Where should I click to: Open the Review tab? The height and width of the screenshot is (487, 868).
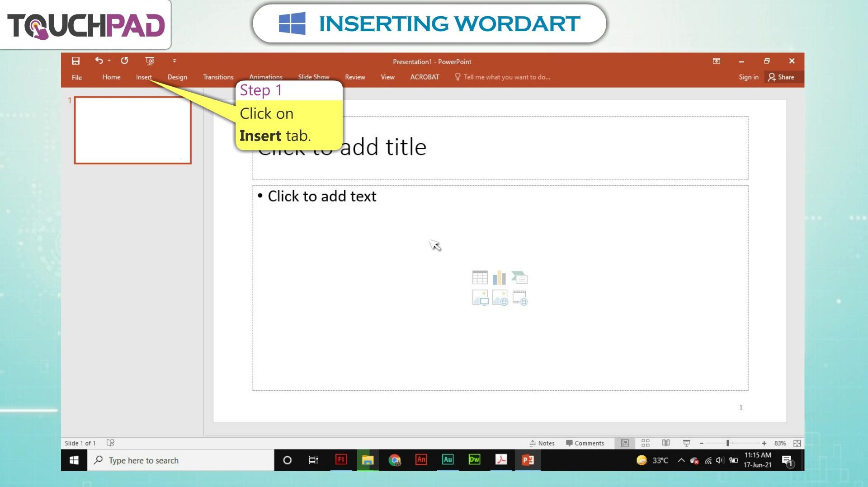pyautogui.click(x=355, y=77)
